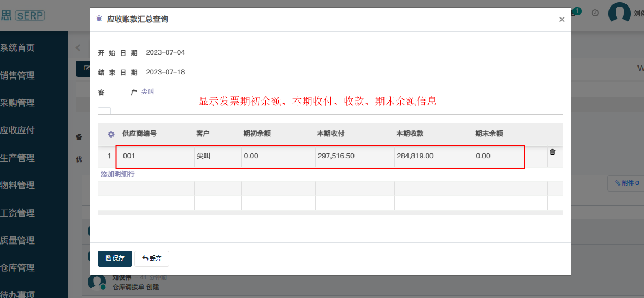Click the back arrow behind dialog
This screenshot has height=298, width=644.
78,48
